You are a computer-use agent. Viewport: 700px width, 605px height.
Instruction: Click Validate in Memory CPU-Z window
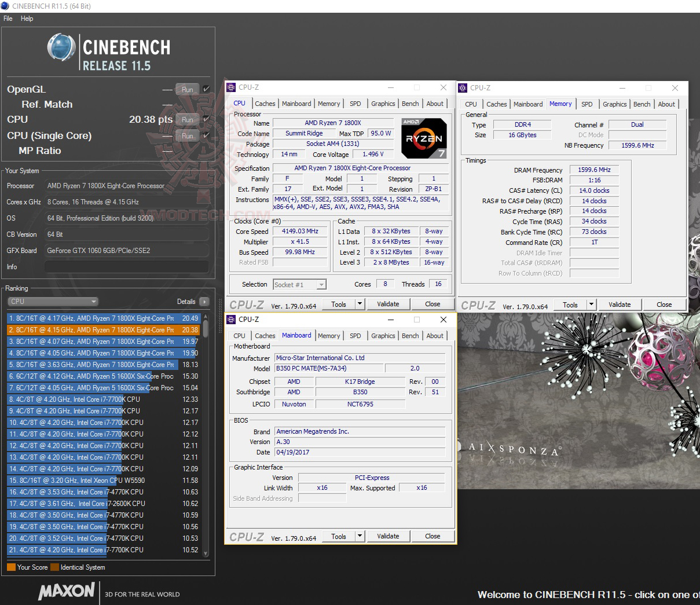tap(620, 305)
